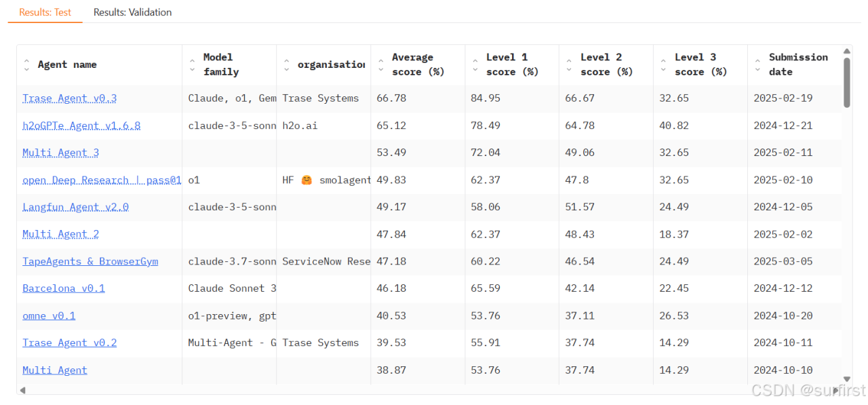The height and width of the screenshot is (405, 868).
Task: Click the vertical scrollbar thumb
Action: pos(847,81)
